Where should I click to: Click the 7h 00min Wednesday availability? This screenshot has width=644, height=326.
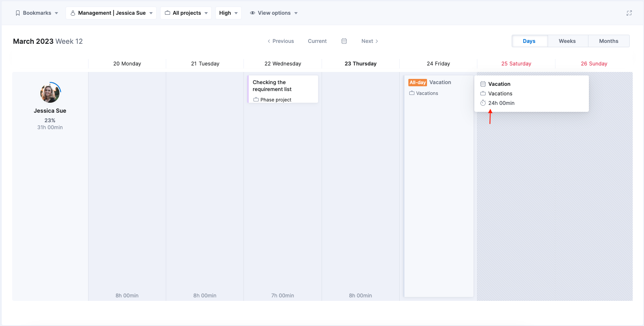coord(283,296)
